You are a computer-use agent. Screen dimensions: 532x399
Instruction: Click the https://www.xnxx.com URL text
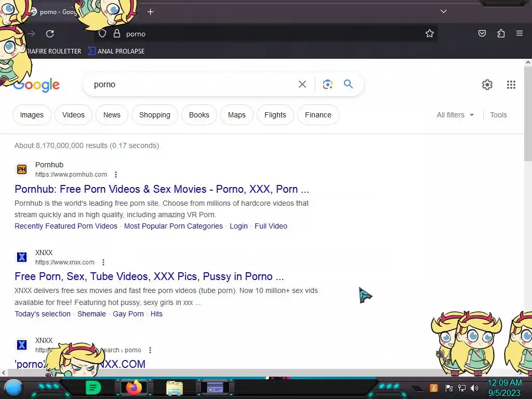pos(65,262)
